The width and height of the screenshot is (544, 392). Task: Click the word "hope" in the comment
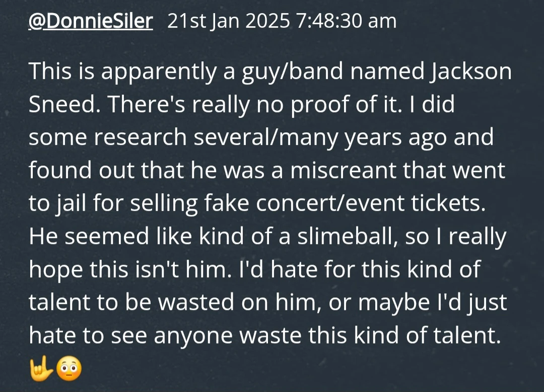point(56,270)
